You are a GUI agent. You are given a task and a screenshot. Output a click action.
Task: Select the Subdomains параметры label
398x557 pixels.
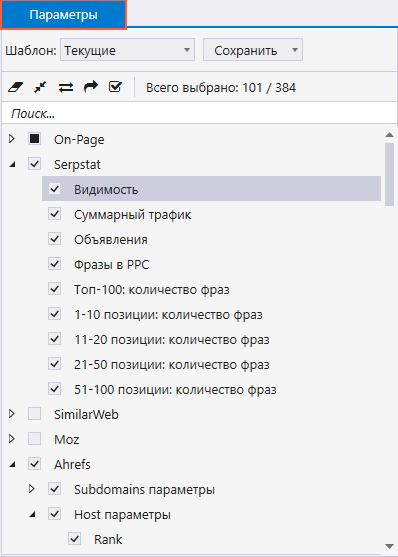(144, 490)
